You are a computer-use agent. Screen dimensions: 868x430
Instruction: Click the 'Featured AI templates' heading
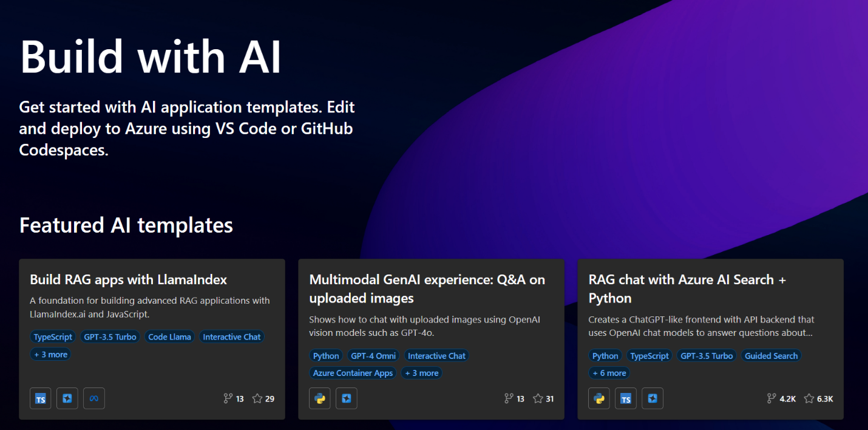tap(126, 225)
